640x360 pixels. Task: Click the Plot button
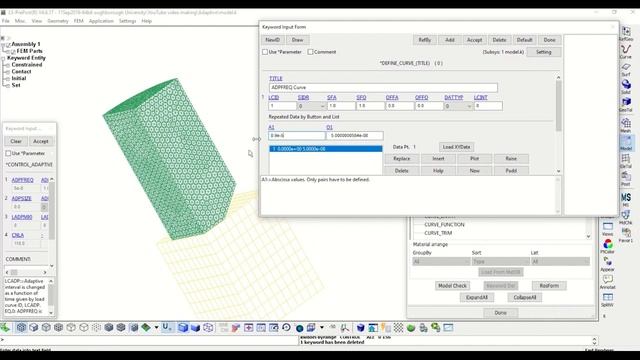point(474,159)
